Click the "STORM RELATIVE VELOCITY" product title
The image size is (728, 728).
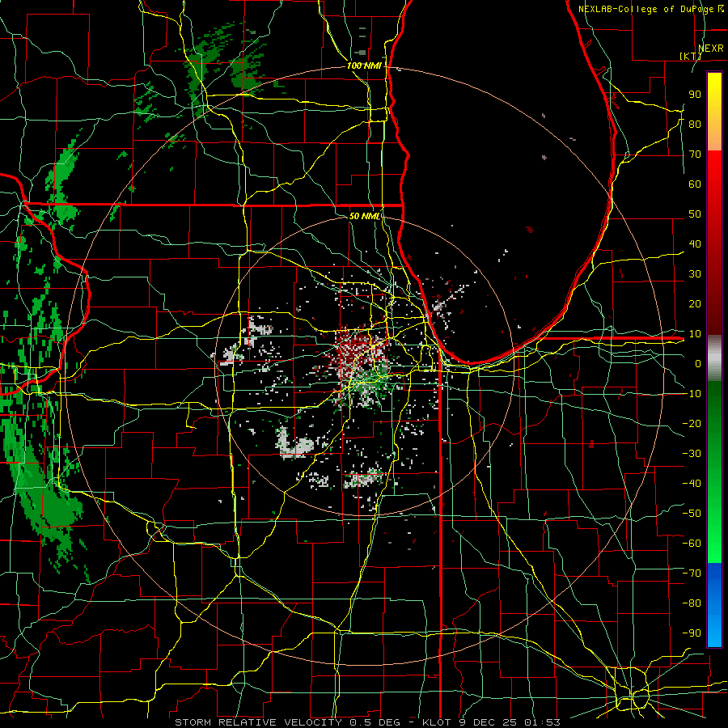(258, 722)
